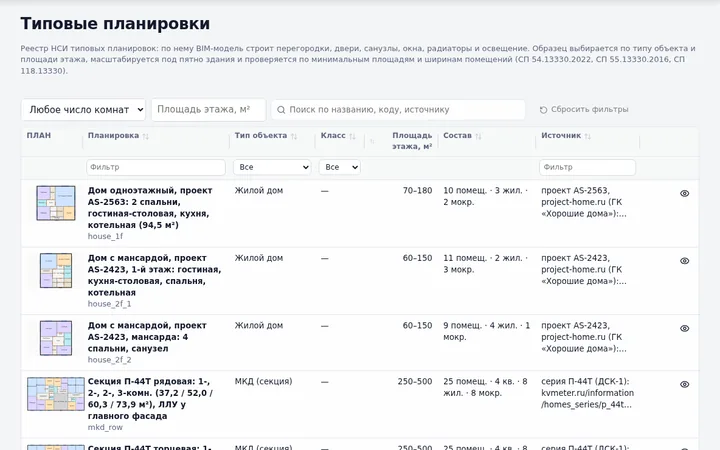Click Сбросить фильтры reset button
This screenshot has width=720, height=450.
pos(584,110)
